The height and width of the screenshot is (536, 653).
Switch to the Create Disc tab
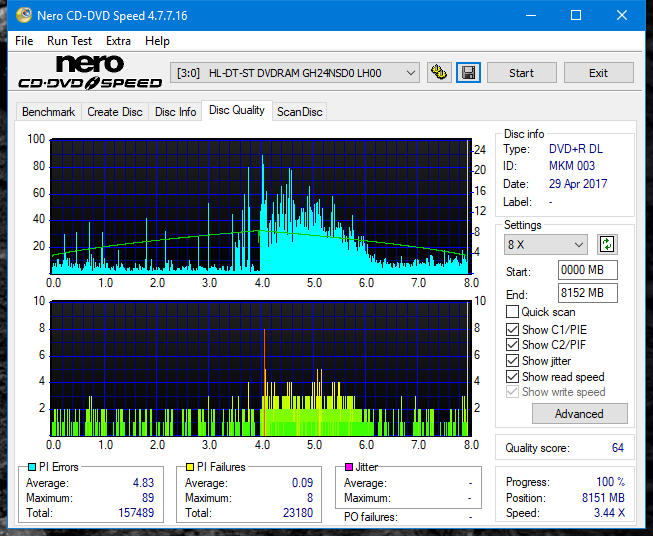[115, 112]
